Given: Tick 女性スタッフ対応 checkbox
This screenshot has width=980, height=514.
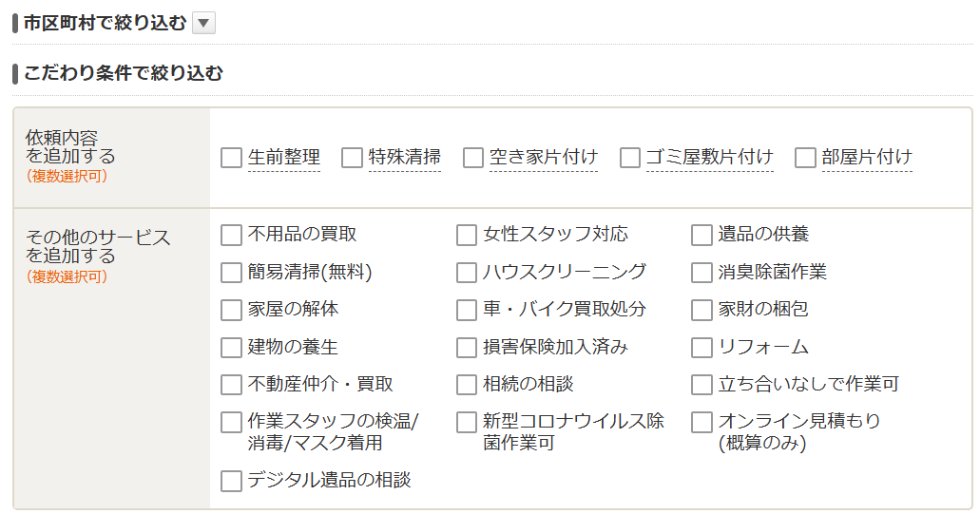Looking at the screenshot, I should click(x=467, y=235).
